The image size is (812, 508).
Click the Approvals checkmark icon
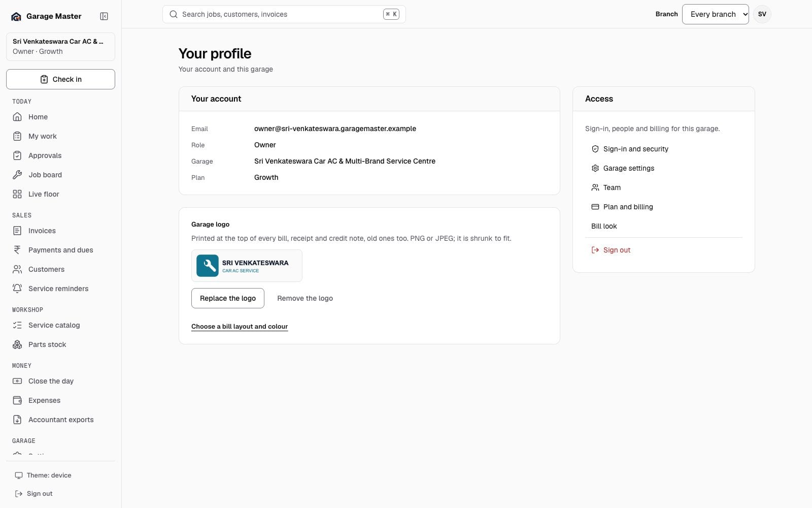click(17, 155)
